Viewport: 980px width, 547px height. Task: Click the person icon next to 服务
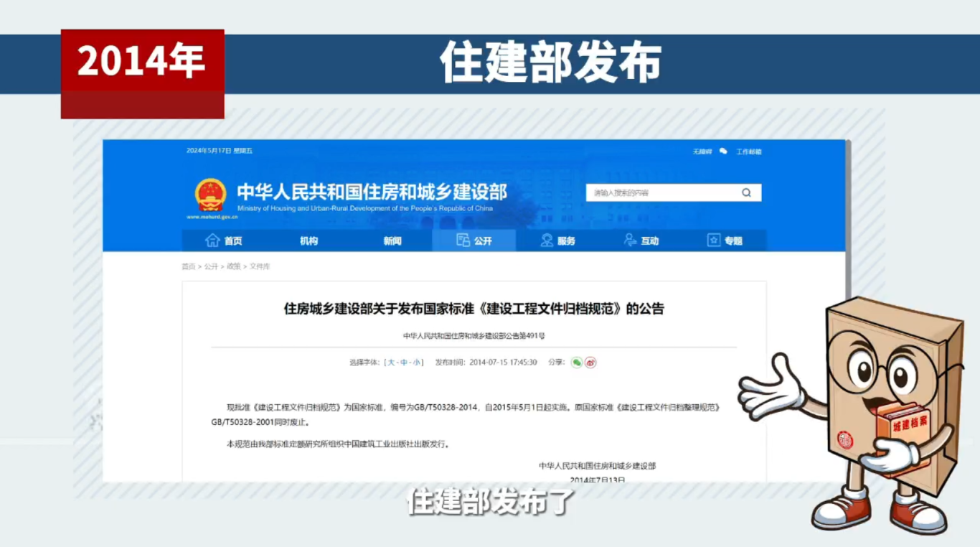(545, 240)
